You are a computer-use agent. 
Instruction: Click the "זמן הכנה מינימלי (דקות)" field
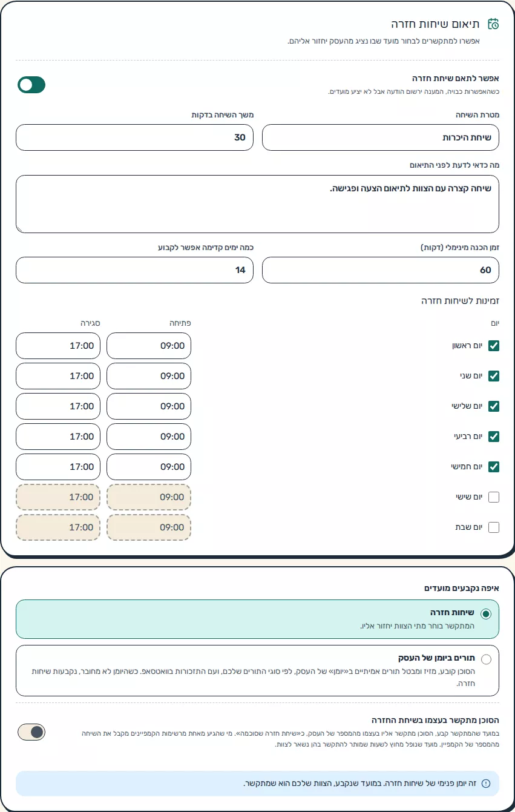(381, 270)
